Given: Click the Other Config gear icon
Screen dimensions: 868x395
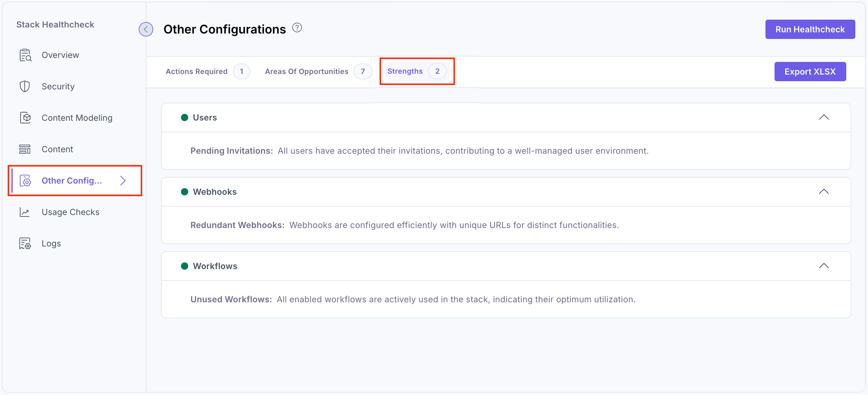Looking at the screenshot, I should click(25, 181).
